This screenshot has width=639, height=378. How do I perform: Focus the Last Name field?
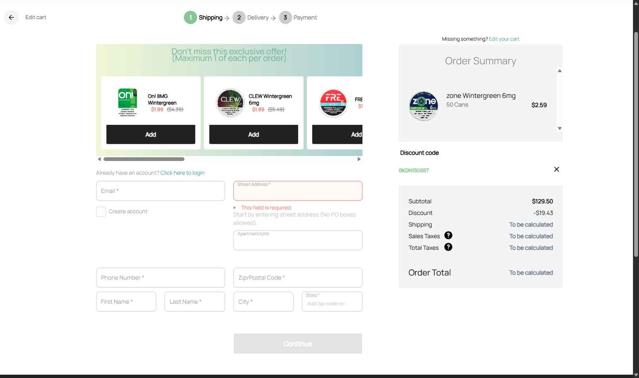pos(195,301)
